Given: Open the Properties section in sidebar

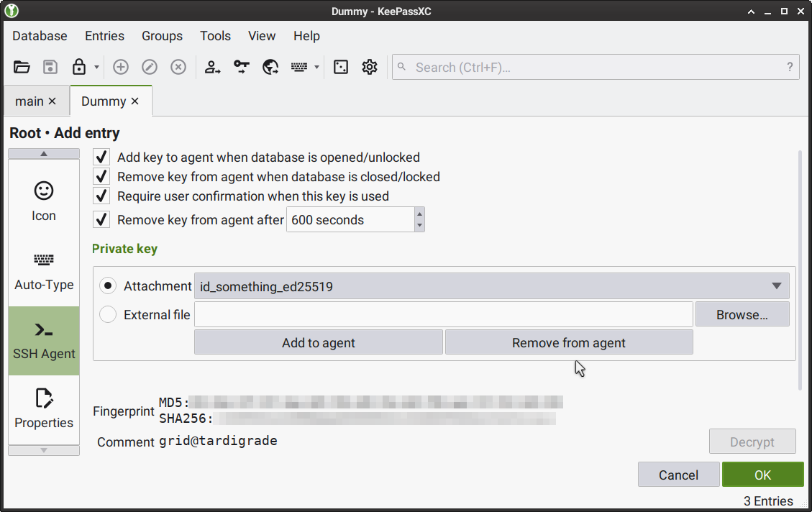Looking at the screenshot, I should tap(43, 408).
